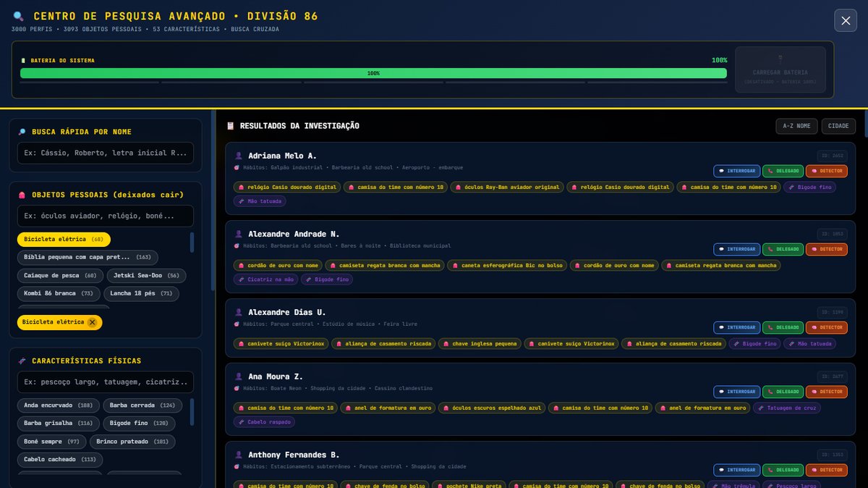Call the Delegado for Adriana Melo A.

(x=783, y=171)
